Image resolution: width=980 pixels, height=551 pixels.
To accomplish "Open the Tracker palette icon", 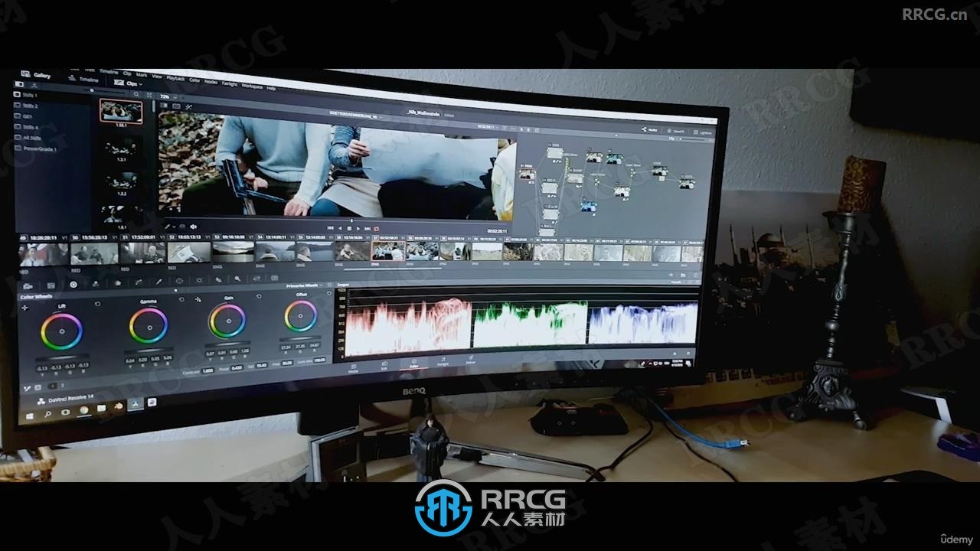I will click(199, 280).
